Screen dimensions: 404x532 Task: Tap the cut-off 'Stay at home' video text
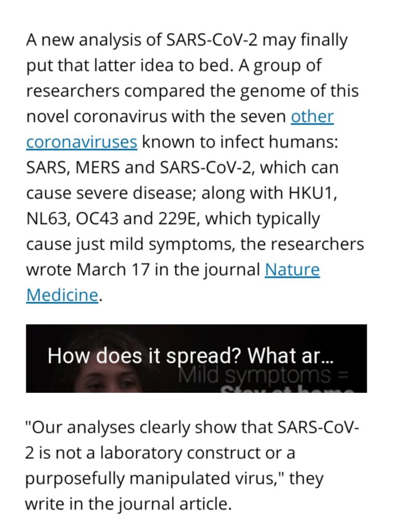(x=289, y=390)
